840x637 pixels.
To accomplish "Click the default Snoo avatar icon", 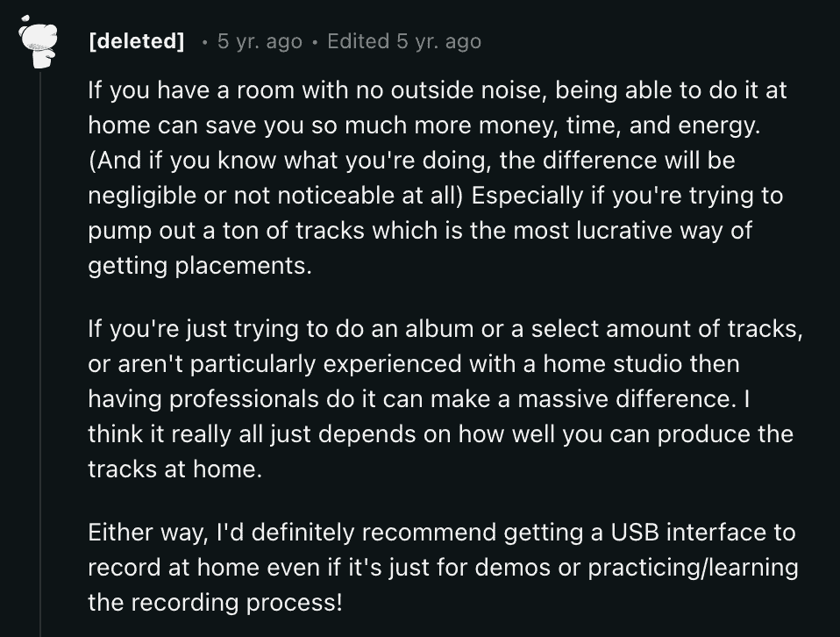I will pyautogui.click(x=38, y=42).
